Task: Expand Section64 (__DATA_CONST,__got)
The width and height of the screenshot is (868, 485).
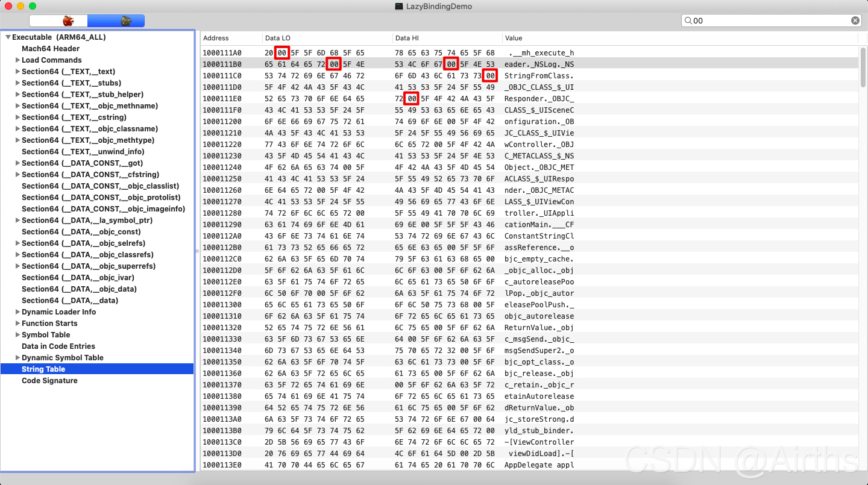Action: click(x=17, y=163)
